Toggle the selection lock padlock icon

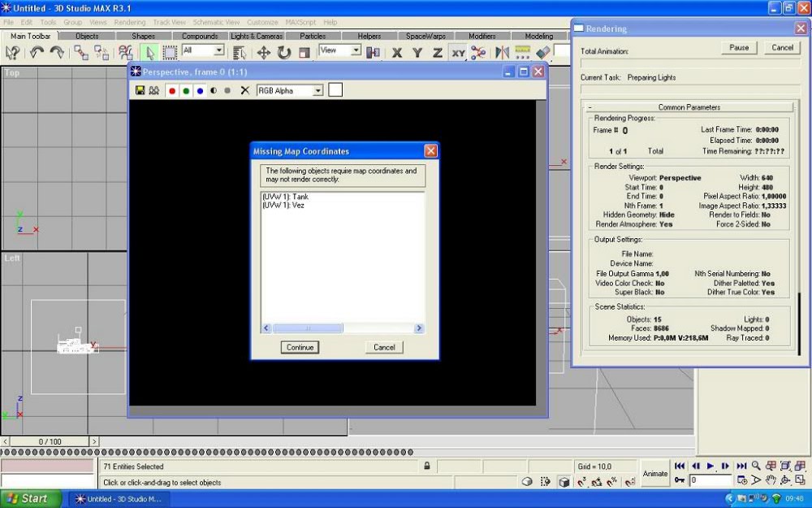click(427, 466)
